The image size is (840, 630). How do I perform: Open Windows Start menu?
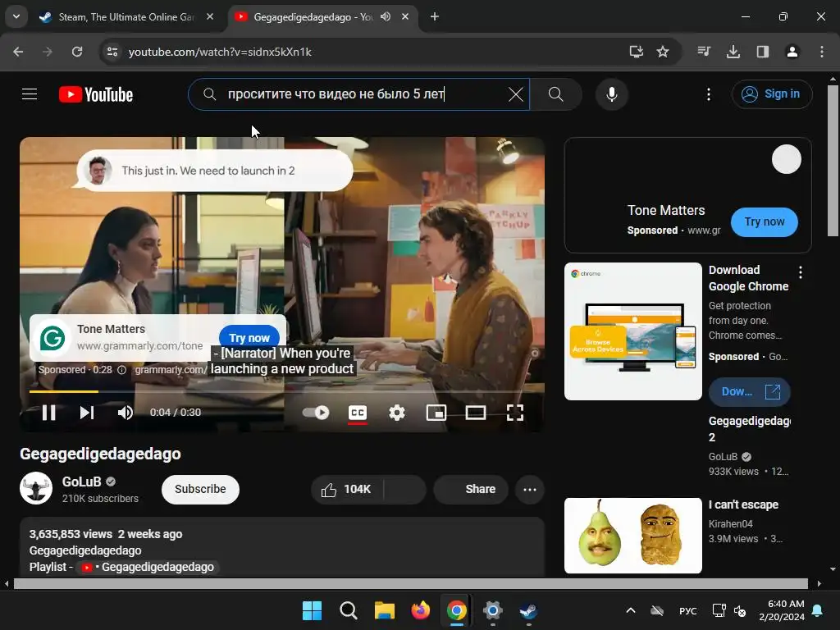pyautogui.click(x=312, y=610)
